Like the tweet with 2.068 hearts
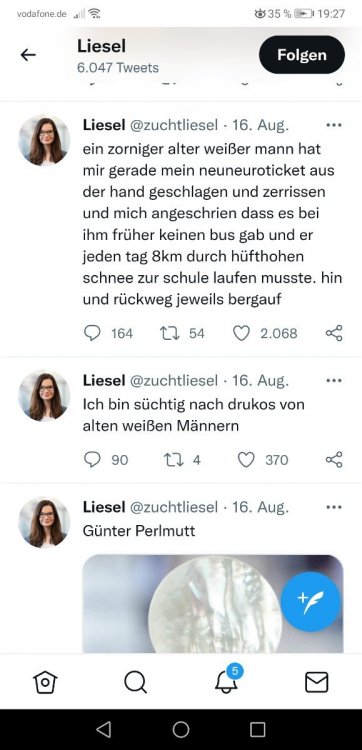 [x=241, y=333]
